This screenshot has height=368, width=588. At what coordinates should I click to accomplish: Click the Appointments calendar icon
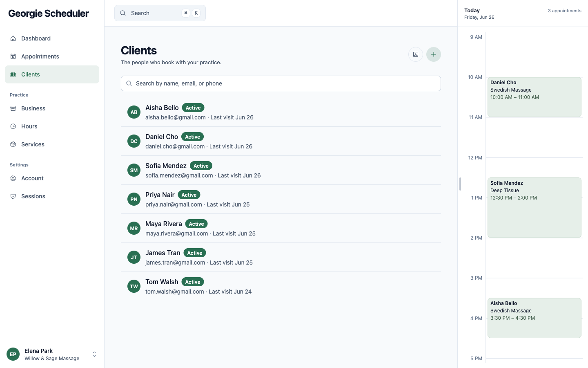(x=13, y=56)
